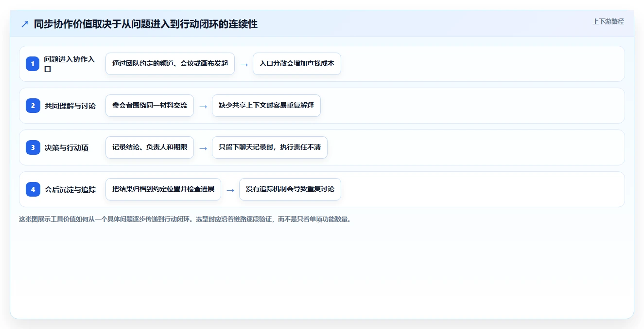Image resolution: width=644 pixels, height=329 pixels.
Task: Click the arrow icon beside the title
Action: pos(25,24)
